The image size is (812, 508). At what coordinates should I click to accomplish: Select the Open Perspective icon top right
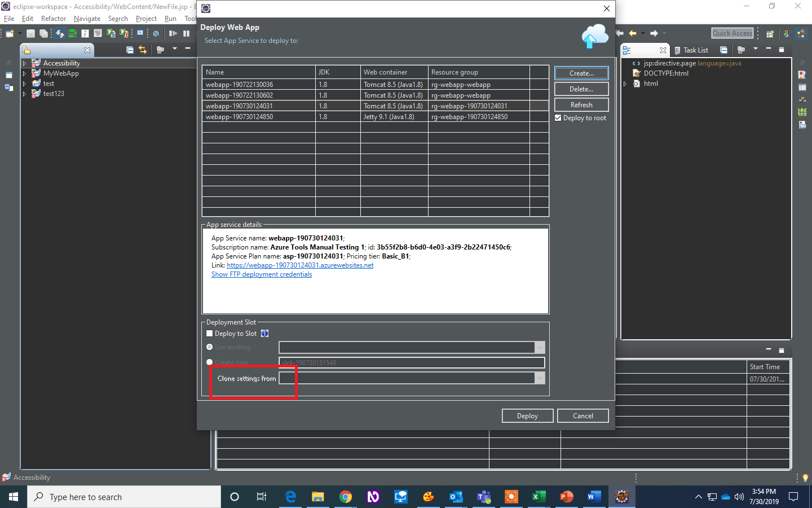[x=770, y=33]
